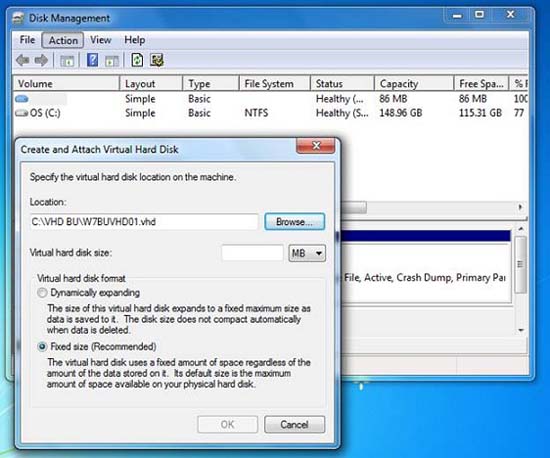Screen dimensions: 550x458
Task: Click the Forward arrow toolbar icon
Action: (41, 60)
